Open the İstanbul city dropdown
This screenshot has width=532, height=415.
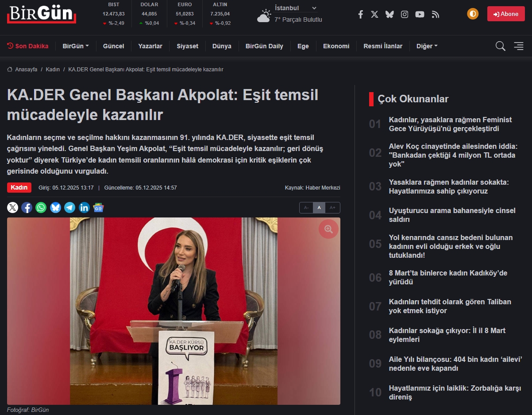point(296,8)
